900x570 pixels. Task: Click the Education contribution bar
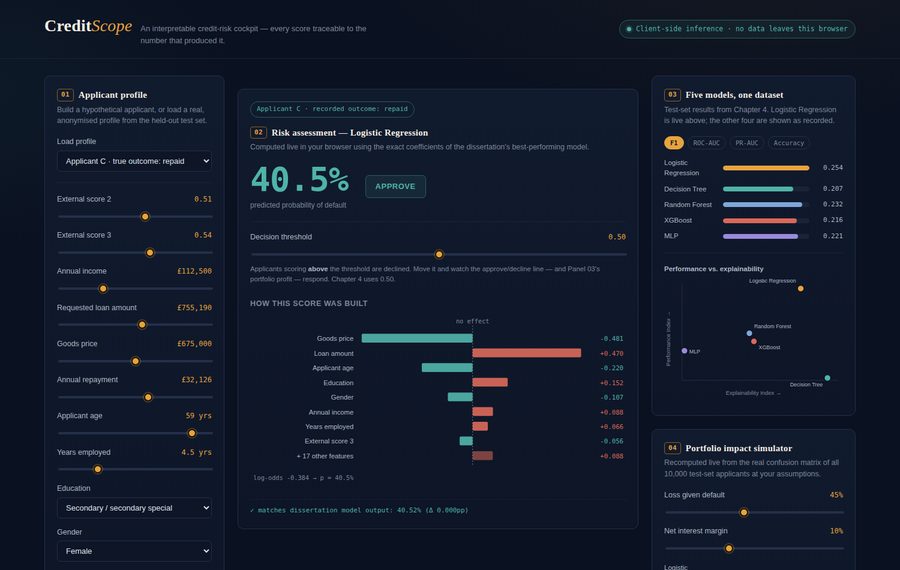coord(490,382)
